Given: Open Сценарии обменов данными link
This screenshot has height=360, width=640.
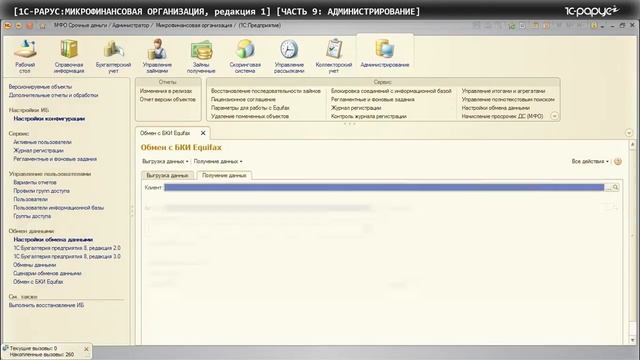Looking at the screenshot, I should 47,273.
